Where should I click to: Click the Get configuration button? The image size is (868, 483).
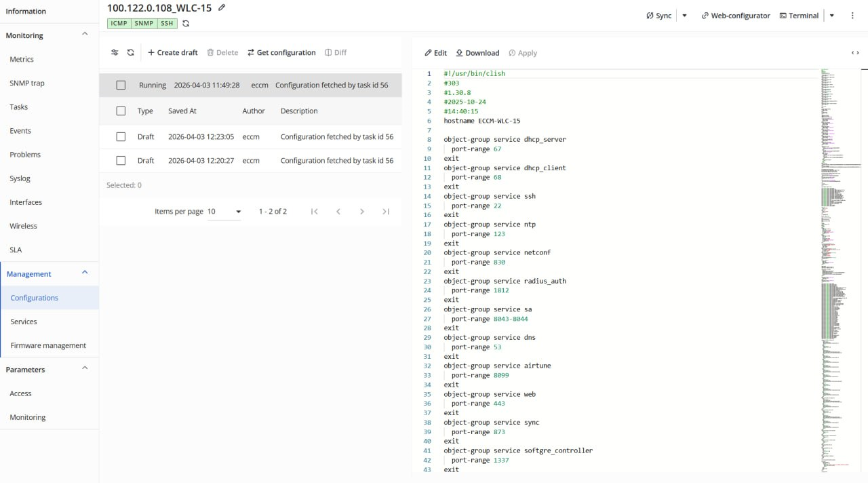click(281, 52)
